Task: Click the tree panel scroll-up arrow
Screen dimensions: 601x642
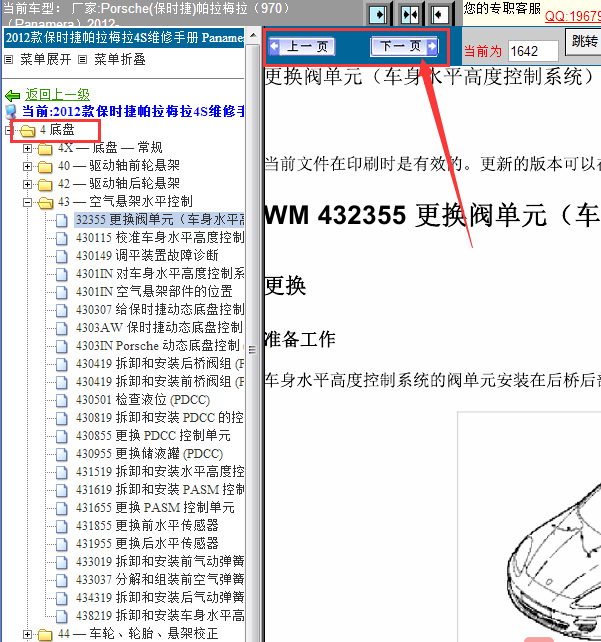Action: (253, 35)
